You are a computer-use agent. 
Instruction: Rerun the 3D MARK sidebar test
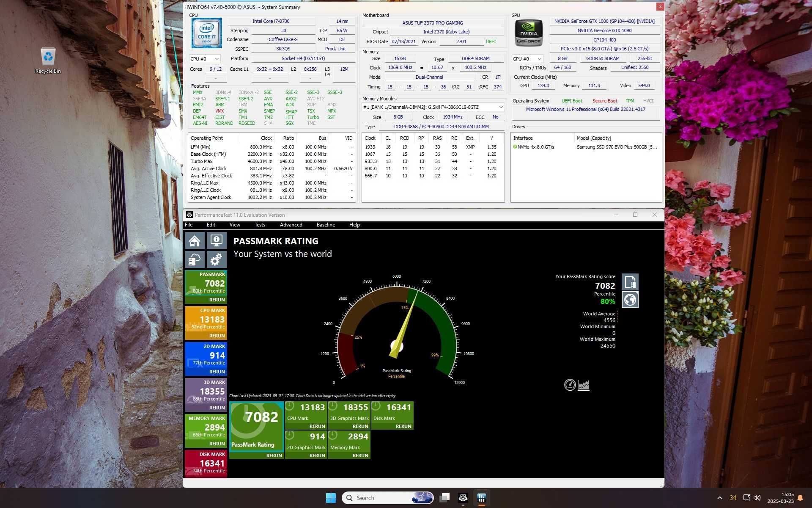(217, 408)
